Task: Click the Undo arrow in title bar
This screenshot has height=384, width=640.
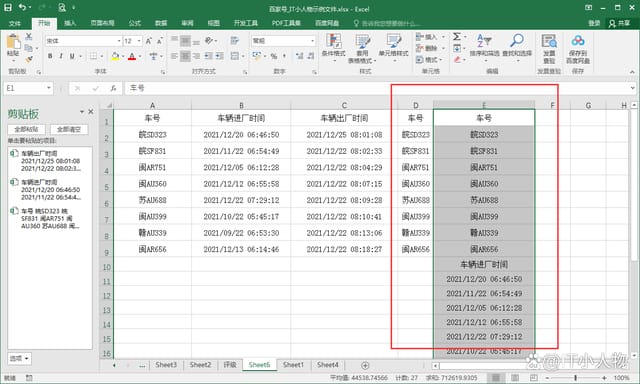Action: point(22,7)
